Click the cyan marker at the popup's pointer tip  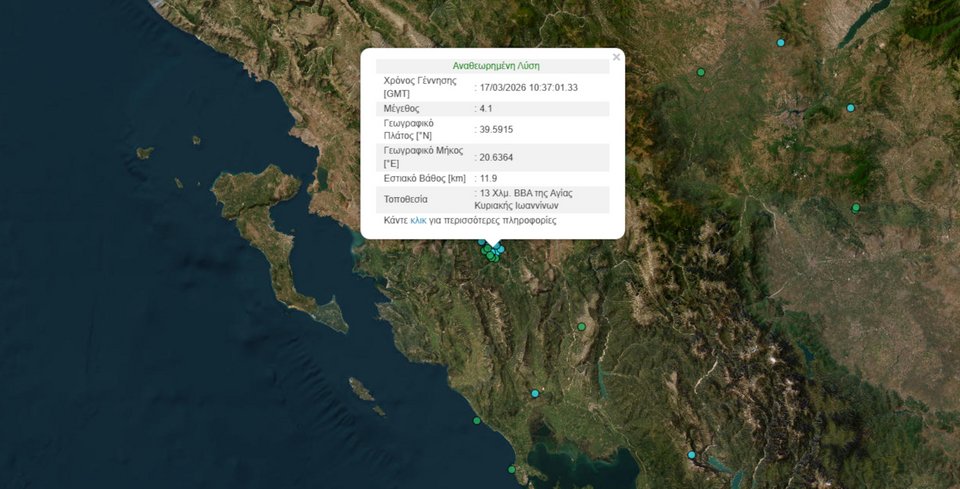(x=500, y=249)
